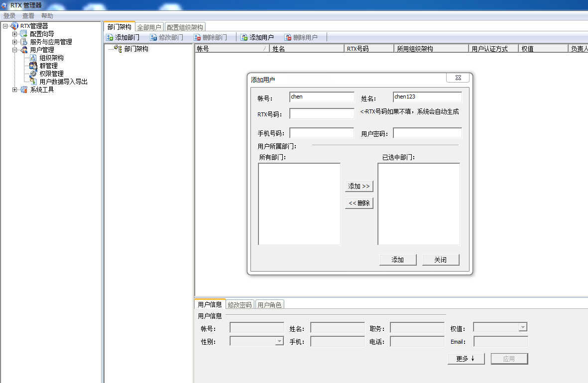Sort by the 权值 column header
Image resolution: width=588 pixels, height=383 pixels.
coord(543,49)
